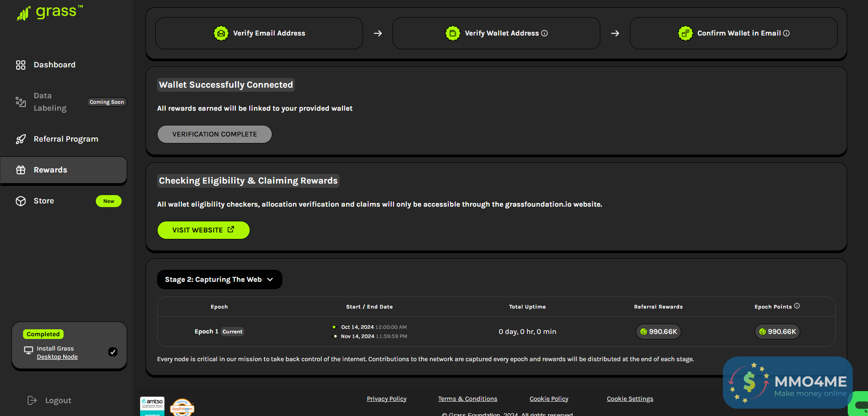Image resolution: width=868 pixels, height=416 pixels.
Task: Open the Terms & Conditions link
Action: [467, 399]
